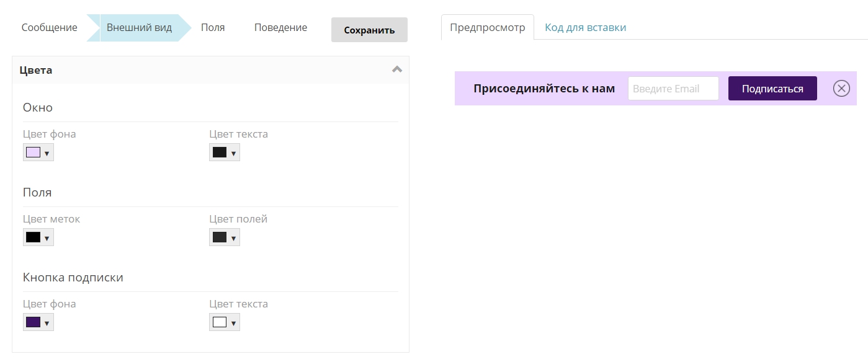
Task: Open the Кнопка подписки text color arrow
Action: pyautogui.click(x=233, y=323)
